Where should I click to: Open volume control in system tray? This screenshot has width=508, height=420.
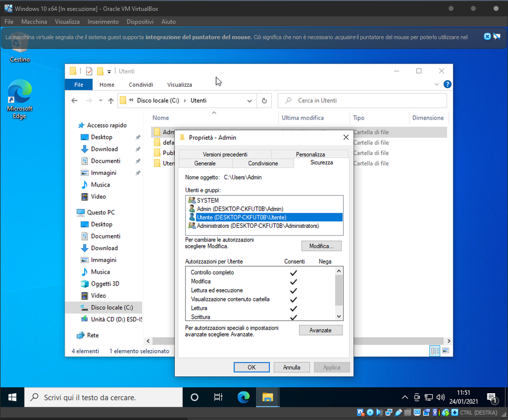point(440,397)
